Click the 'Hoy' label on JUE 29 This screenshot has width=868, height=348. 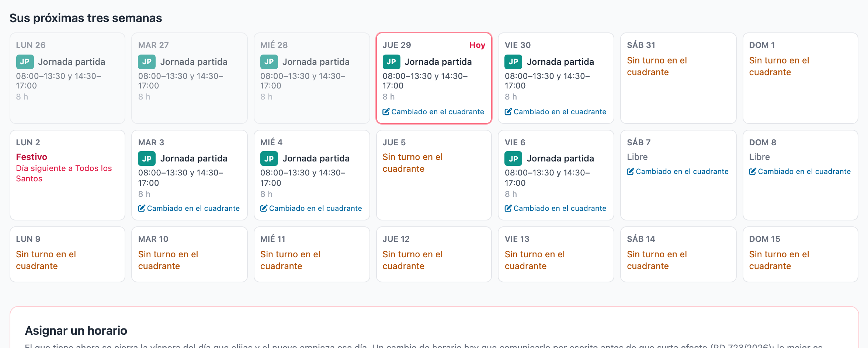pyautogui.click(x=477, y=45)
